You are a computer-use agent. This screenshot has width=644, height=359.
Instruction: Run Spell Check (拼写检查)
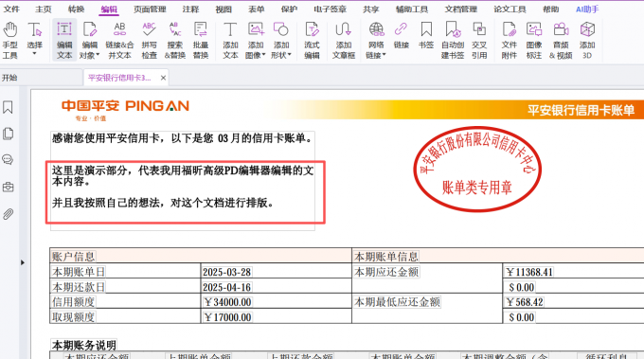coord(149,40)
